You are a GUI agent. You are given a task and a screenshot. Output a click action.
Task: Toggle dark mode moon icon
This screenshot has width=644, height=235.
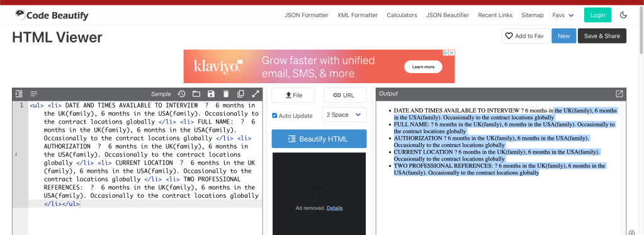623,15
